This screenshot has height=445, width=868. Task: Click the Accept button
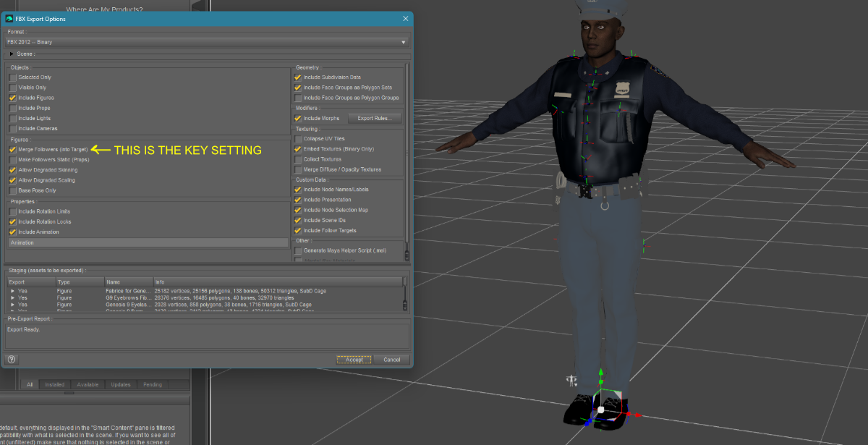pos(354,360)
